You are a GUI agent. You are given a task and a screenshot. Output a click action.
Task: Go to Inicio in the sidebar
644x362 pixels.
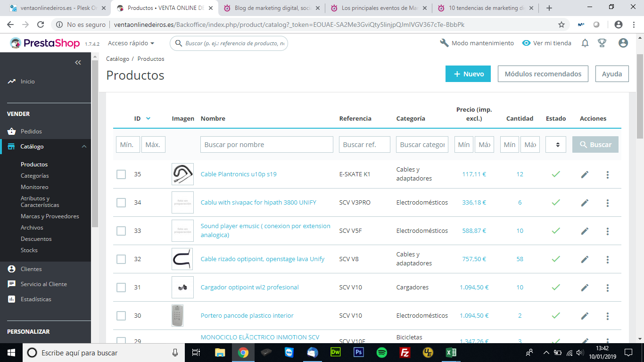(x=28, y=82)
